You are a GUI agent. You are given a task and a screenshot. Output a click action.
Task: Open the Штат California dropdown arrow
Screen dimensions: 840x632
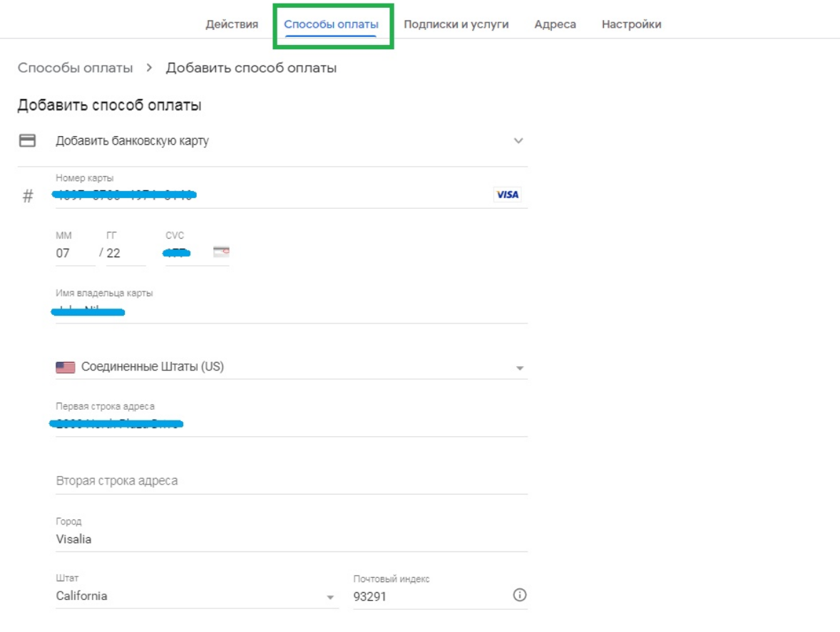(x=330, y=597)
